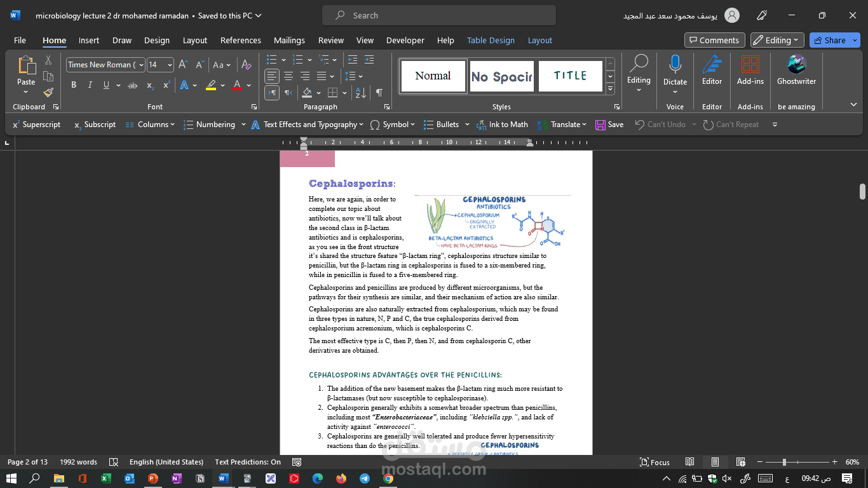Toggle Bold formatting
Viewport: 868px width, 488px height.
coord(74,85)
